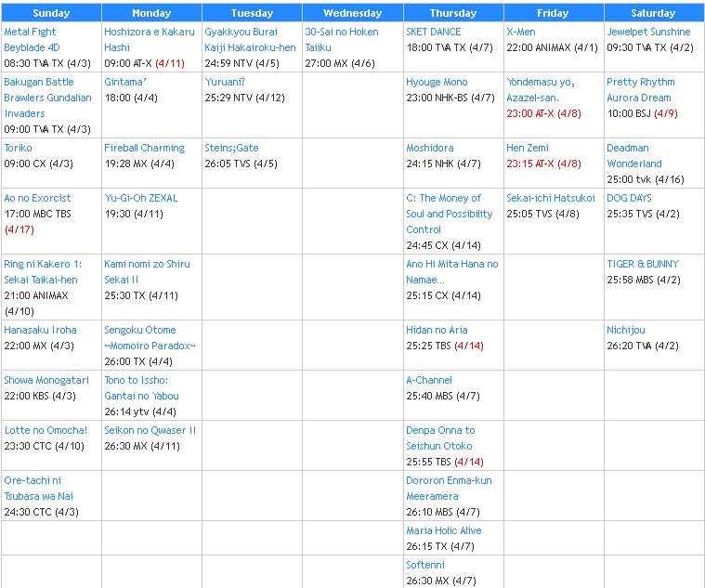Open Ano Hi Mita Hana no Namae link
705x588 pixels.
451,272
